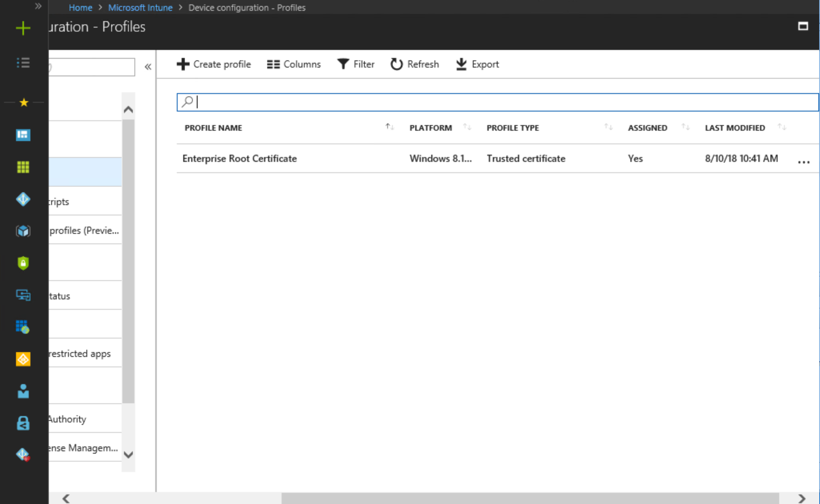Select the cube-shaped resource icon
820x504 pixels.
23,231
